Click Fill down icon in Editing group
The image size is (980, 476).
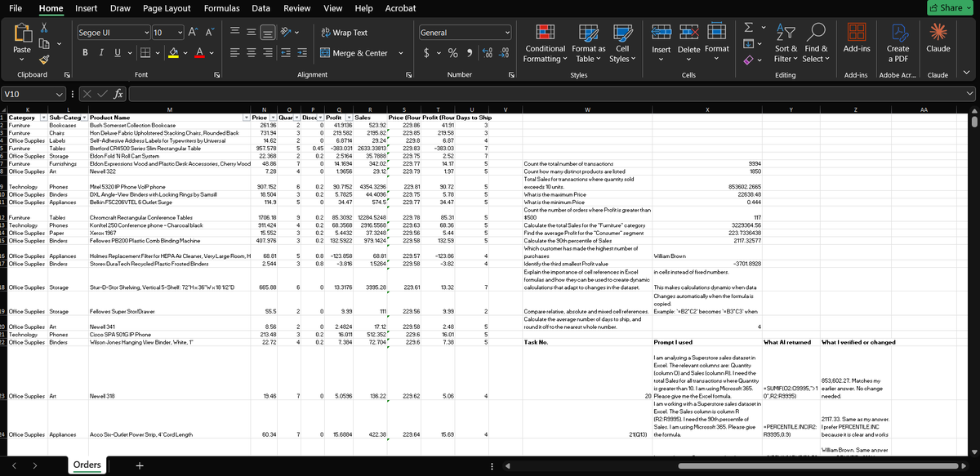point(750,43)
